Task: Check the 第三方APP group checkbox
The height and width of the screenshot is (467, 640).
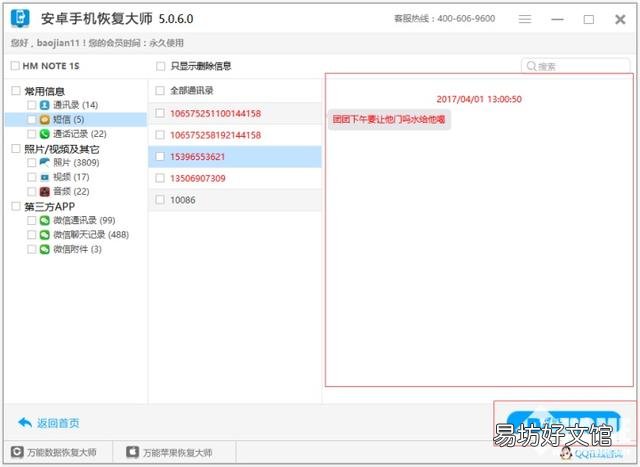Action: pyautogui.click(x=16, y=206)
